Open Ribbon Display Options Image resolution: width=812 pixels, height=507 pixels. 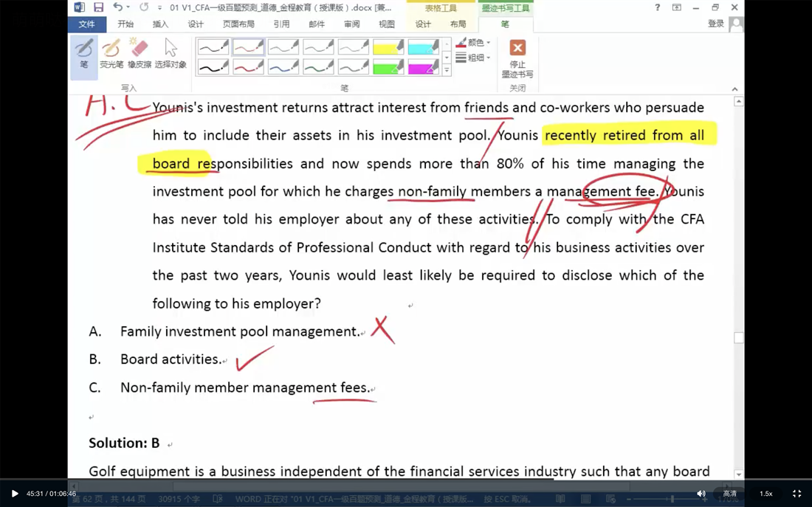click(x=677, y=7)
